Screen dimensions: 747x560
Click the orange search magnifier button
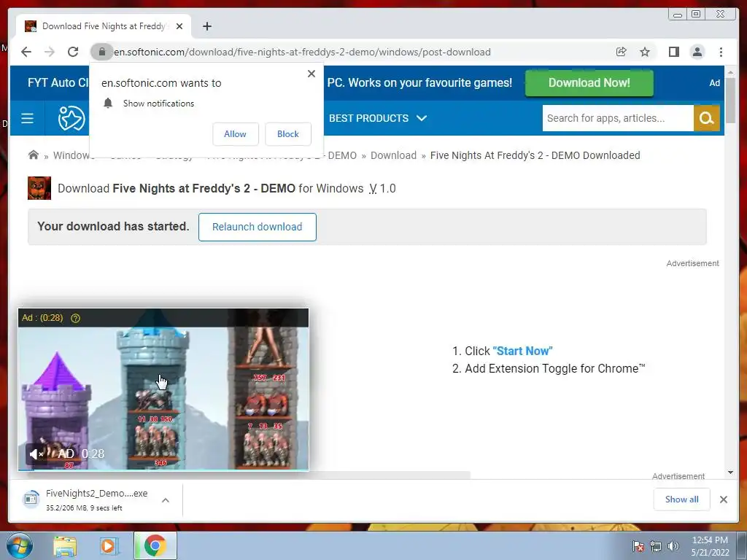[706, 118]
